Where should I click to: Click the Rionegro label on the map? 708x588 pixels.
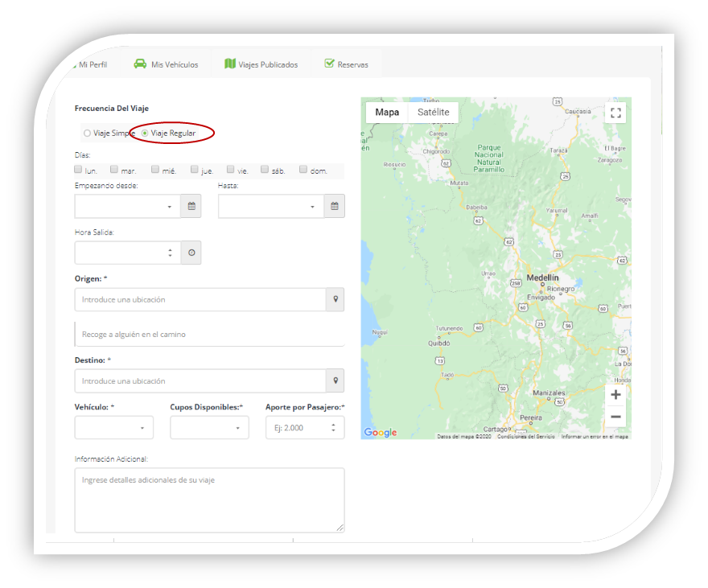(x=561, y=289)
